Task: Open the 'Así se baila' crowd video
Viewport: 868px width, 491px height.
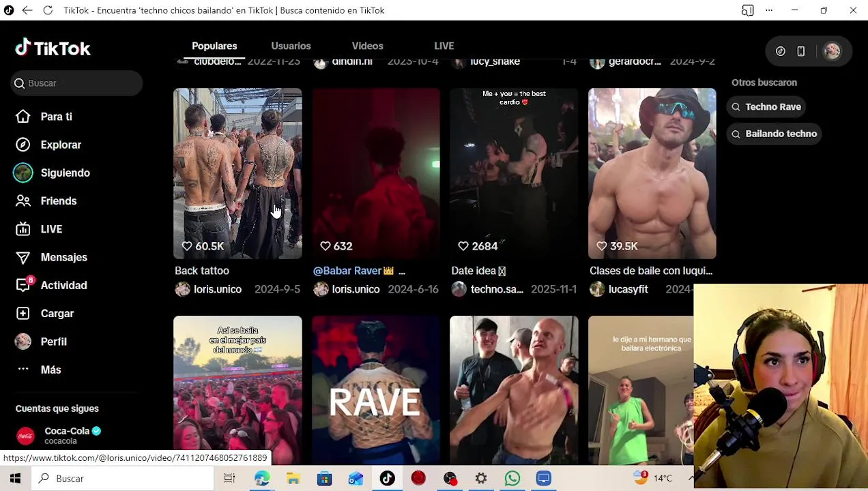Action: [x=237, y=390]
